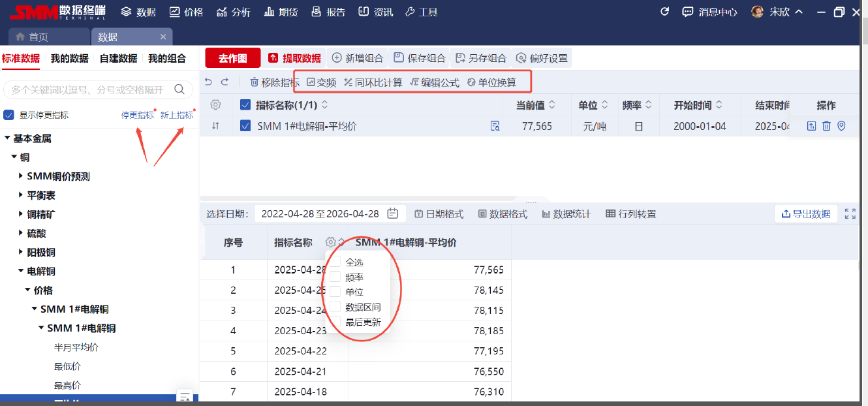Open 日期格式 date format option
The width and height of the screenshot is (868, 406).
tap(439, 213)
